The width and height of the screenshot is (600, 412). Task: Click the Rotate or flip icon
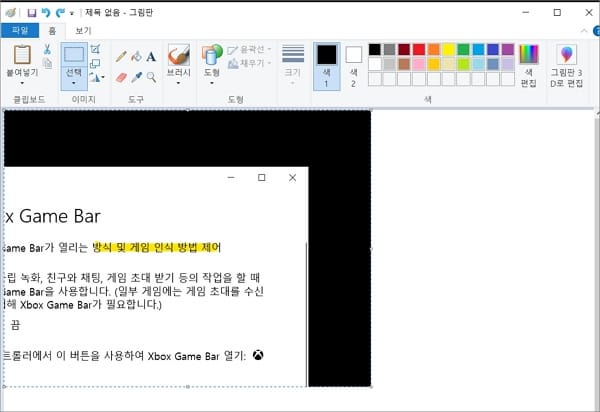[95, 77]
